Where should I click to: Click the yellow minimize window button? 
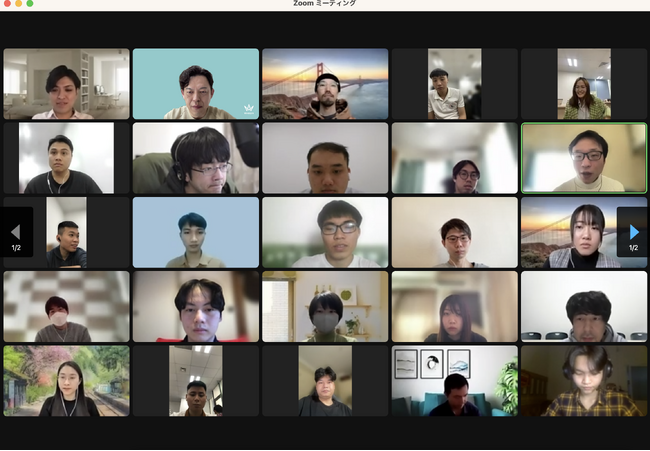coord(19,3)
